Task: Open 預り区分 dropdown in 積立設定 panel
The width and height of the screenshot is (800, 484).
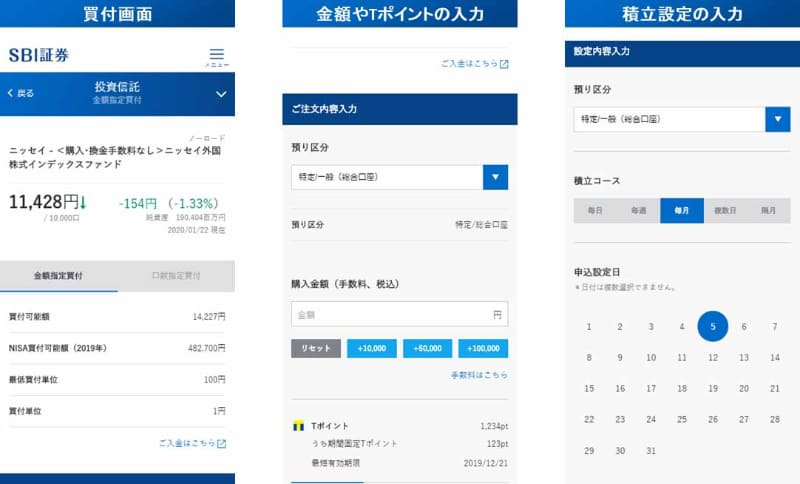Action: (682, 119)
